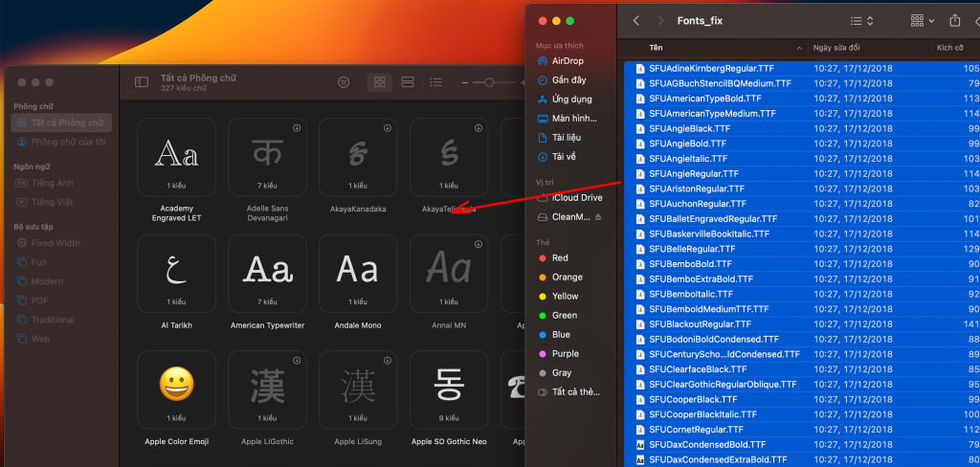
Task: Click the filter icon in Font Book toolbar
Action: pyautogui.click(x=344, y=82)
